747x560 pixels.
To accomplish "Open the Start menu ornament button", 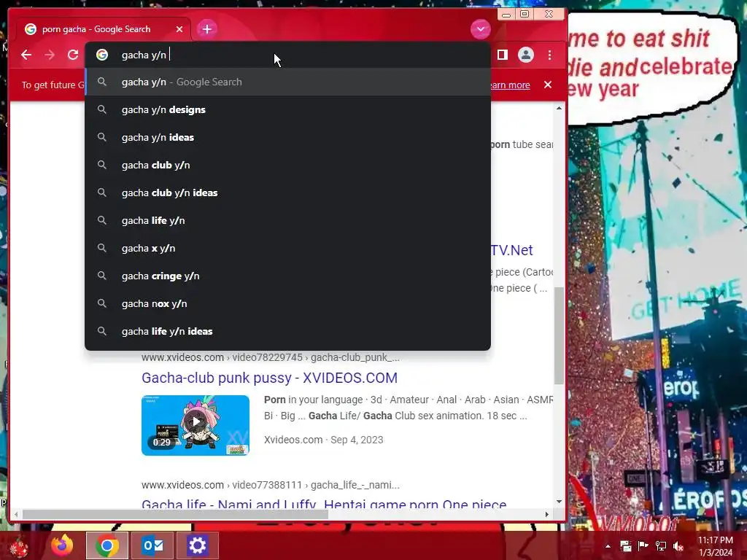I will [x=19, y=545].
